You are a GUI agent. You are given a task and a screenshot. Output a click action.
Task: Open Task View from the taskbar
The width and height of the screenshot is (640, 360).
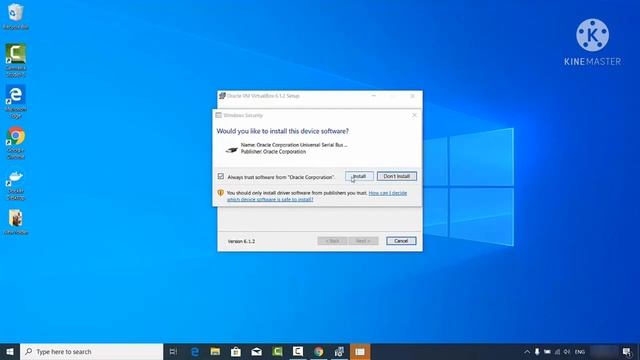click(173, 351)
